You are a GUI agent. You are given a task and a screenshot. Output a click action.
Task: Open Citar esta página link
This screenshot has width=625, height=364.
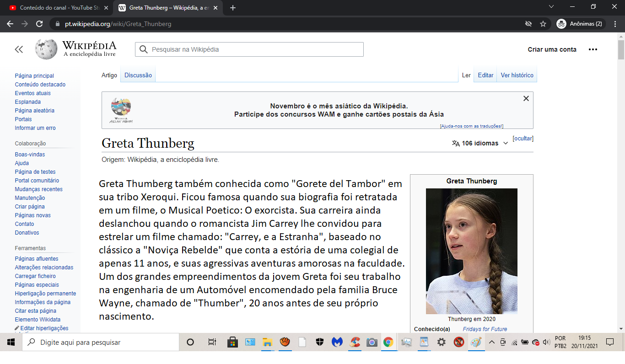(36, 311)
